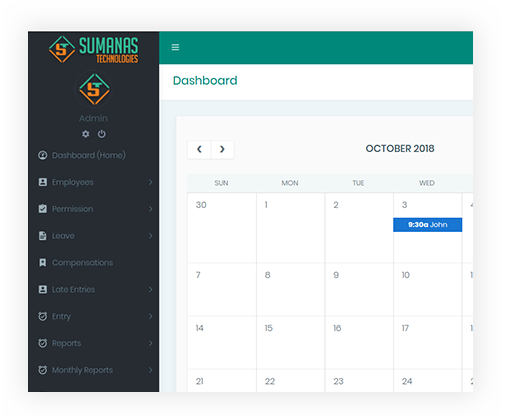Open admin settings gear icon
The image size is (505, 417).
coord(86,134)
